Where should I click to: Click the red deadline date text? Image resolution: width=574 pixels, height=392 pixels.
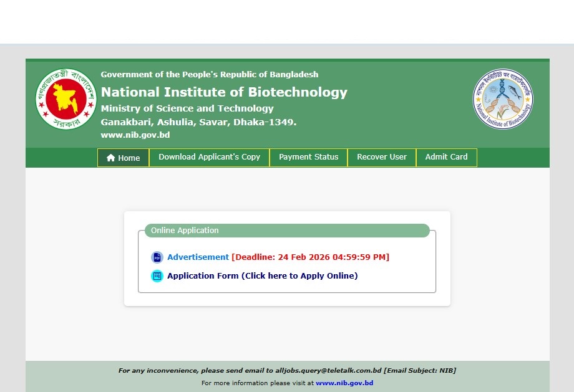tap(310, 257)
